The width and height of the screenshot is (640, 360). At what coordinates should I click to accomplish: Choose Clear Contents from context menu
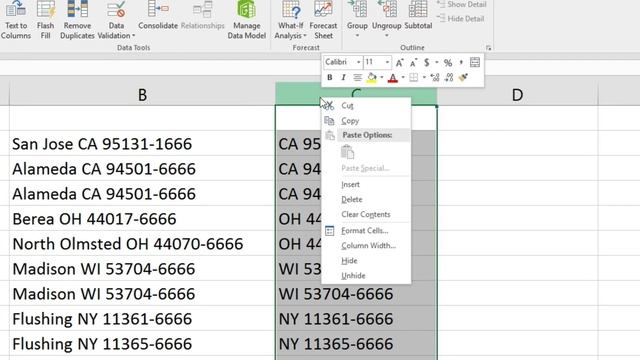[366, 214]
